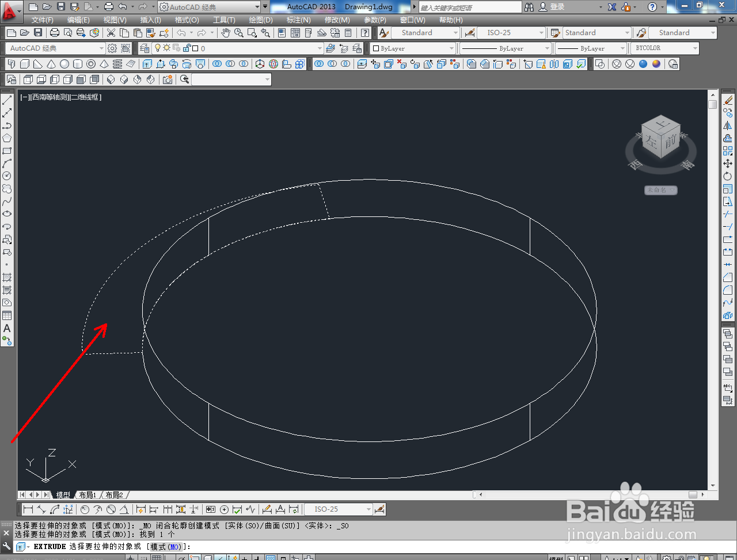
Task: Open the 修改(M) menu
Action: point(337,20)
